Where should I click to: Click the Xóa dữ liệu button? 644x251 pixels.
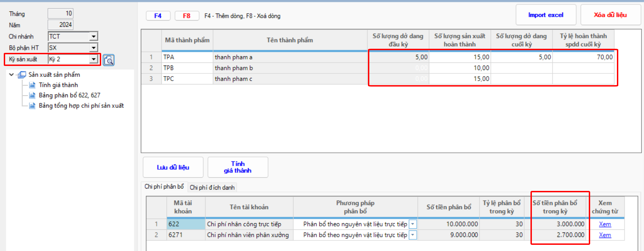(610, 15)
